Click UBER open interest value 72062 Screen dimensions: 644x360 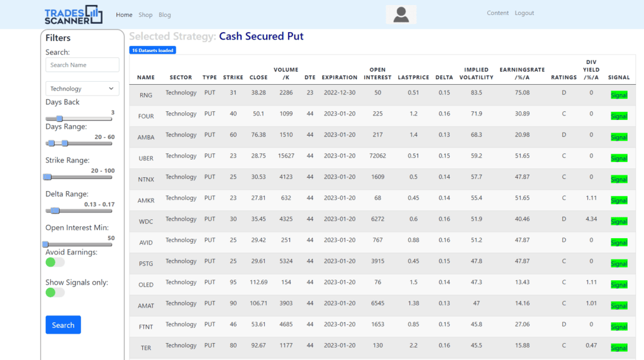(377, 156)
